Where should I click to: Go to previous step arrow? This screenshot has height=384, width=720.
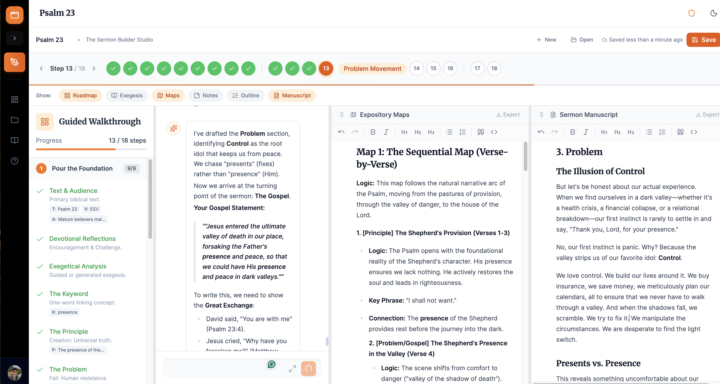(41, 68)
